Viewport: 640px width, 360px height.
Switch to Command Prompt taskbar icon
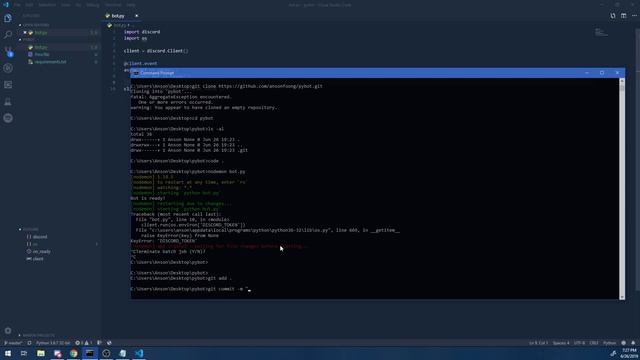tap(90, 353)
